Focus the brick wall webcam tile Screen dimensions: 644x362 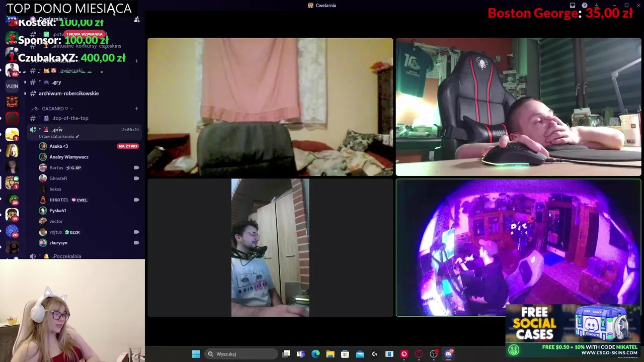270,248
